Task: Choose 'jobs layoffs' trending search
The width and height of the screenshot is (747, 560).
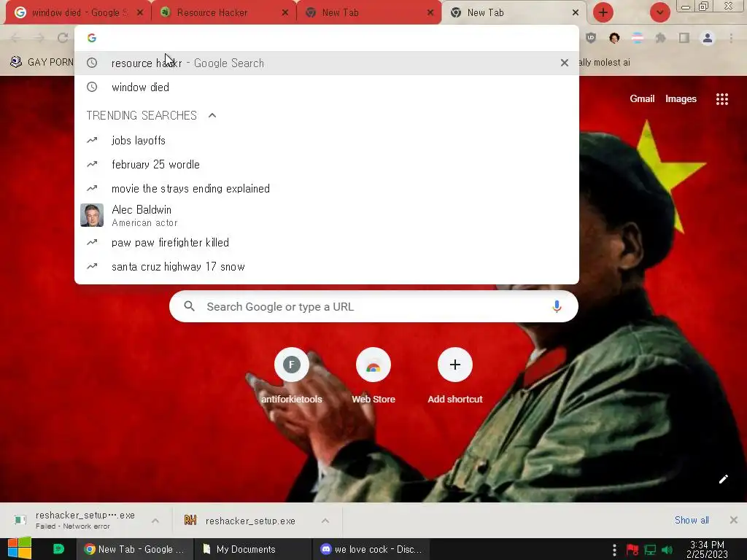Action: coord(327,141)
